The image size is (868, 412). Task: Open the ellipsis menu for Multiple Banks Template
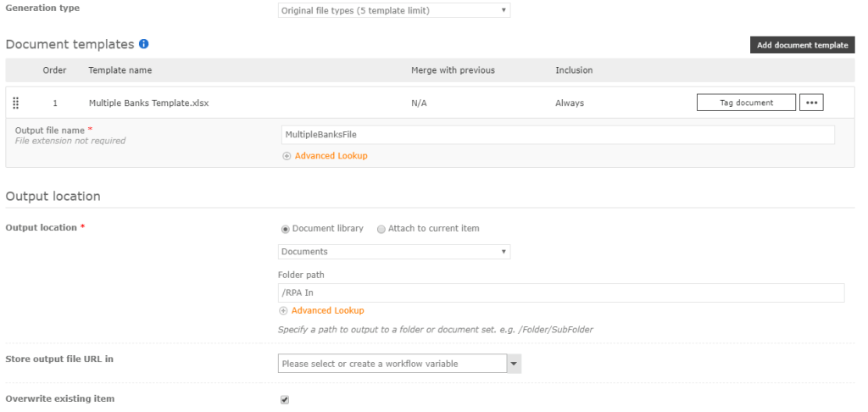click(x=811, y=103)
